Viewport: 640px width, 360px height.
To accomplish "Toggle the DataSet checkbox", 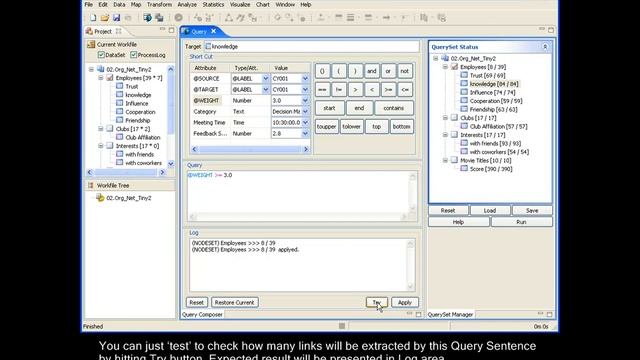I will point(101,55).
